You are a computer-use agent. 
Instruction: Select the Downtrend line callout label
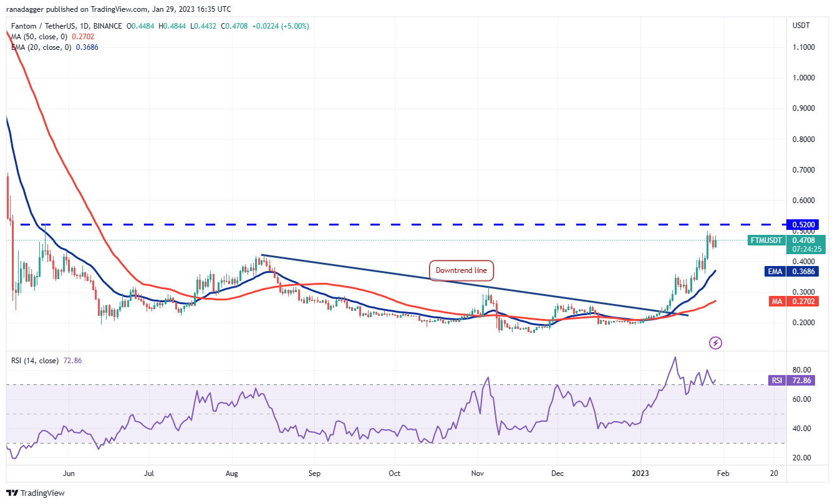(x=461, y=270)
